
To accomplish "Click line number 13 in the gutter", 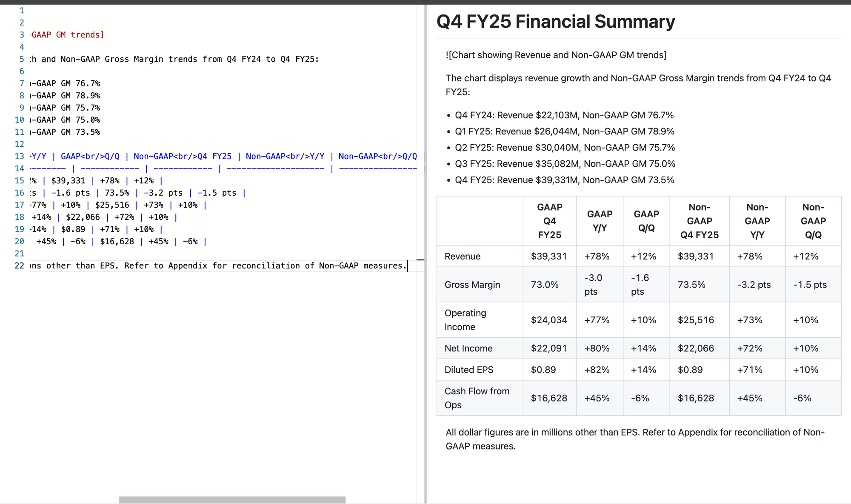I will click(x=20, y=157).
